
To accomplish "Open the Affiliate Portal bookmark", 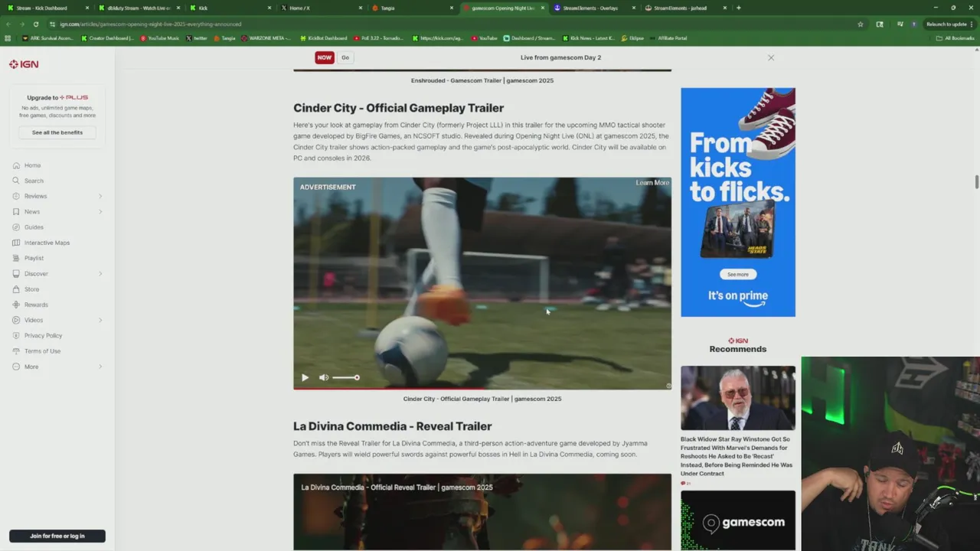I will click(668, 37).
